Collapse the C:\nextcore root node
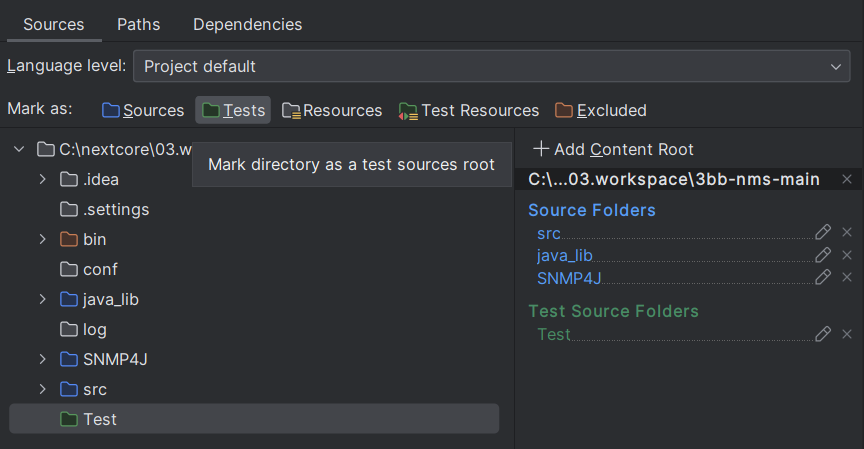Image resolution: width=864 pixels, height=449 pixels. click(x=19, y=149)
